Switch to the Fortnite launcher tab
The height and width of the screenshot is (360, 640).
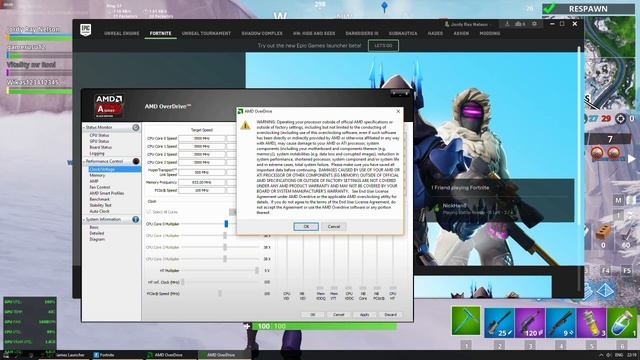coord(160,33)
